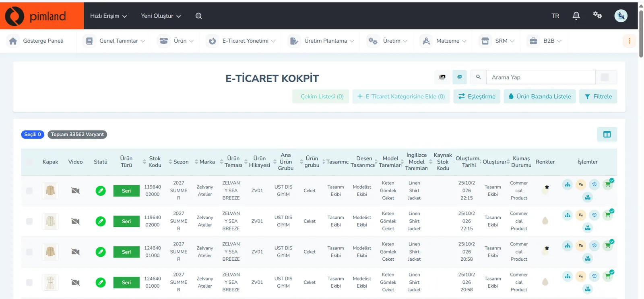Tick the select-all checkbox in table header
Viewport: 644px width, 299px height.
click(x=29, y=162)
